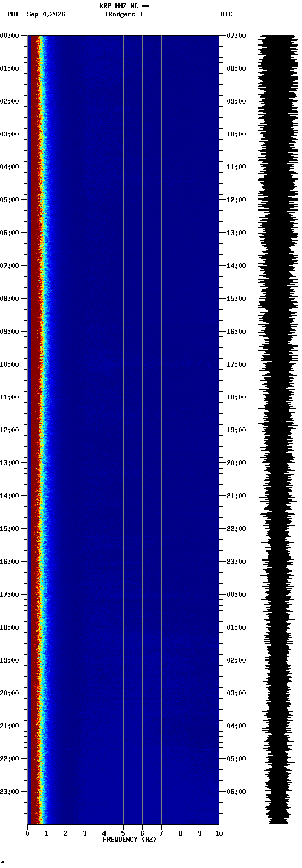The width and height of the screenshot is (302, 868).
Task: Click the "(Rodgers )" station name
Action: coord(124,14)
